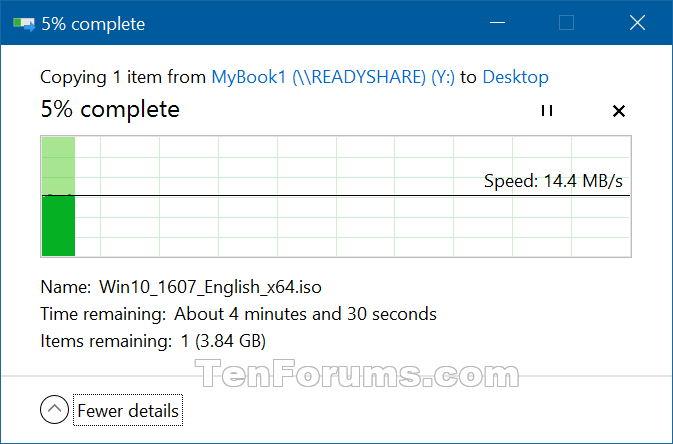Collapse the dialog with the Fewer details chevron
Screen dimensions: 673x444
(55, 410)
